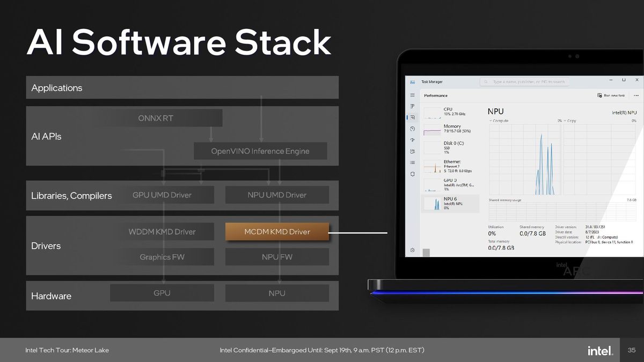644x362 pixels.
Task: Select the GPU 0 performance entry
Action: pyautogui.click(x=449, y=185)
